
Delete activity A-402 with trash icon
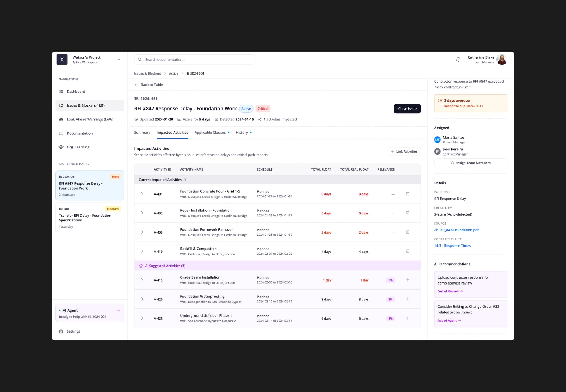[x=408, y=213]
